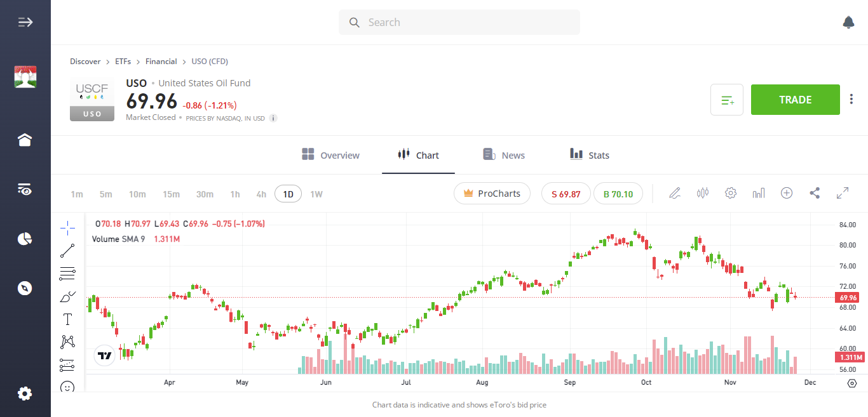Switch to the News tab
The width and height of the screenshot is (868, 417).
coord(504,155)
